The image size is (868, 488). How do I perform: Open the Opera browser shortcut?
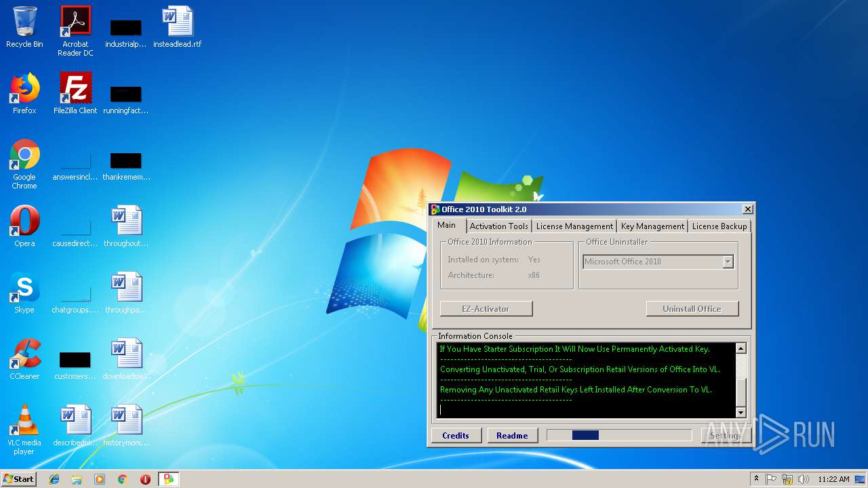(24, 226)
